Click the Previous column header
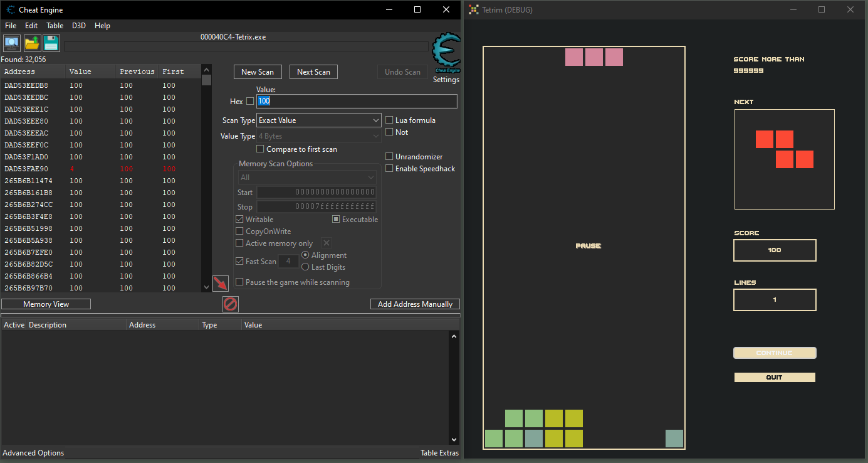Image resolution: width=868 pixels, height=463 pixels. pos(137,72)
